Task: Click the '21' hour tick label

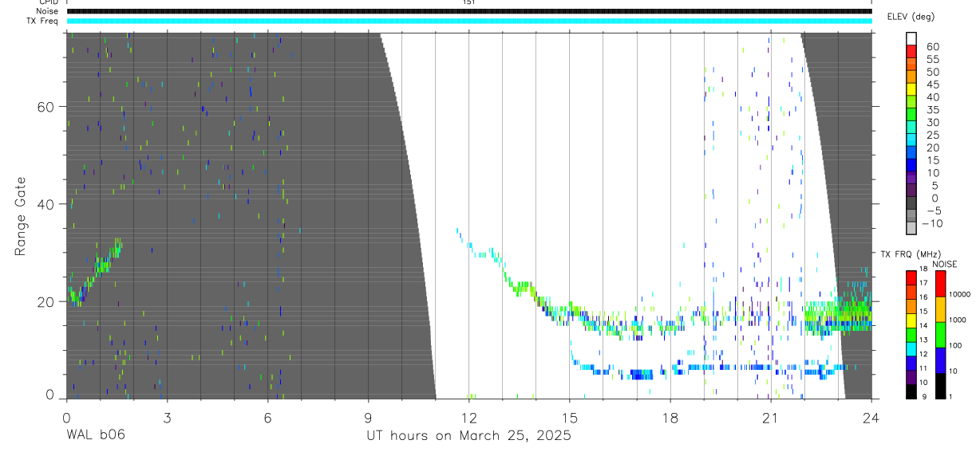Action: (770, 417)
